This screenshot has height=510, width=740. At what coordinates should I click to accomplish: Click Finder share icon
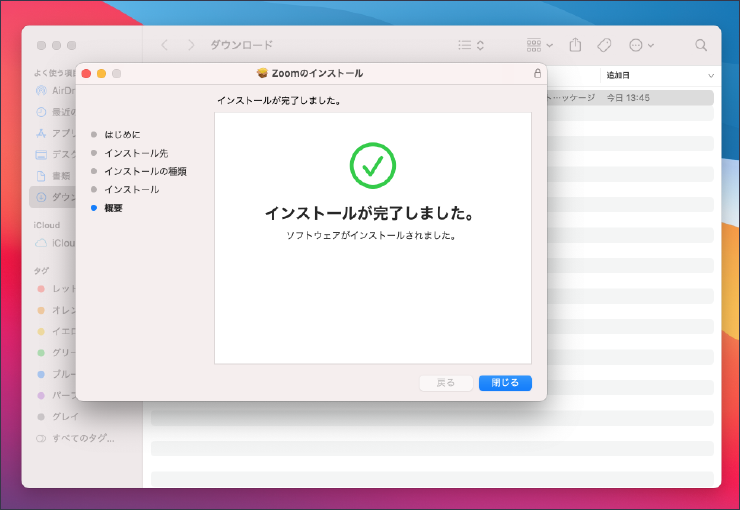pos(575,45)
